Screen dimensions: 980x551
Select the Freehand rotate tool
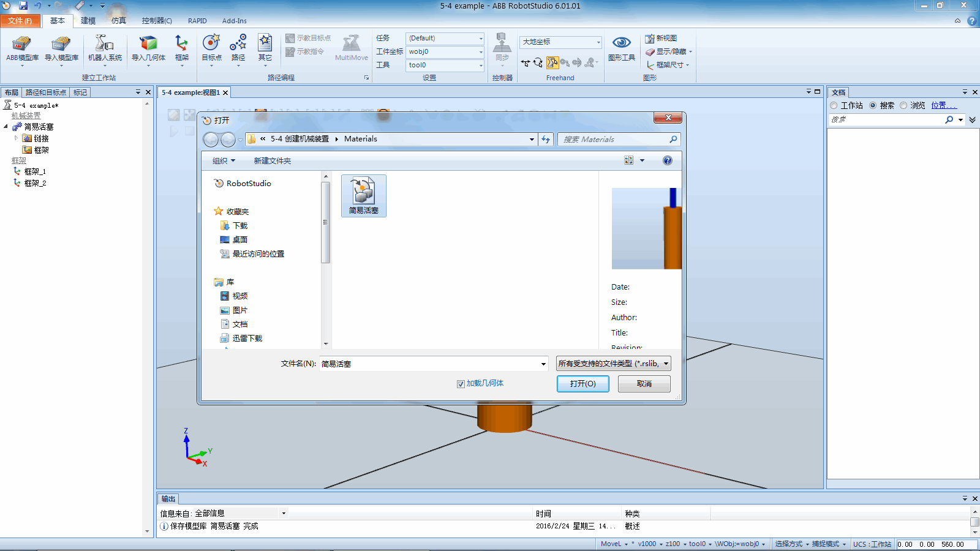point(538,62)
